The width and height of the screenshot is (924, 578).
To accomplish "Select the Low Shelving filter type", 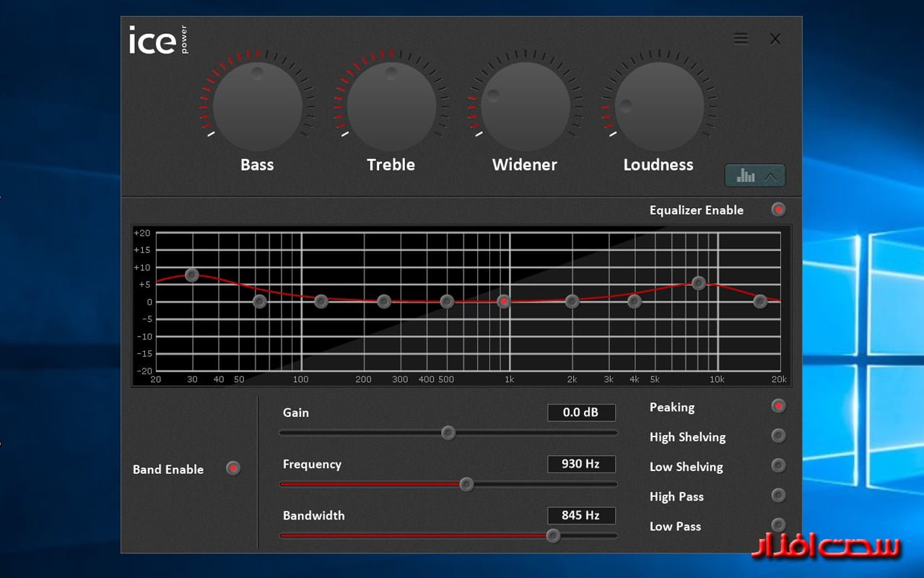I will (778, 465).
